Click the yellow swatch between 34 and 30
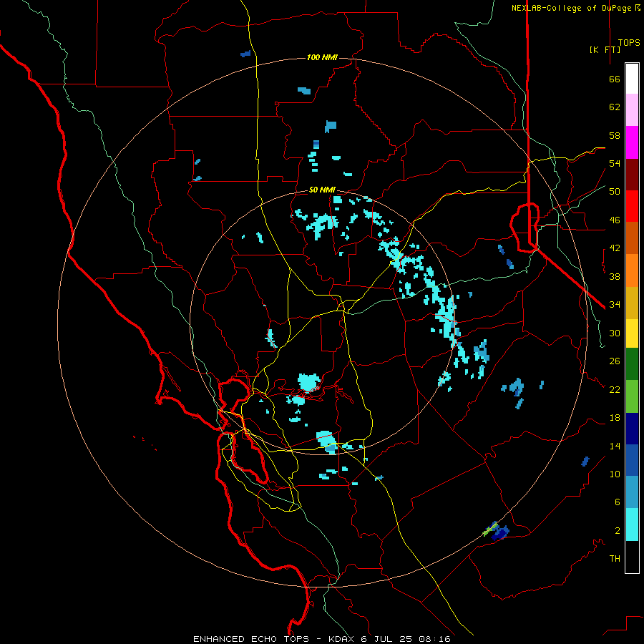Viewport: 644px width, 644px height. [x=632, y=333]
